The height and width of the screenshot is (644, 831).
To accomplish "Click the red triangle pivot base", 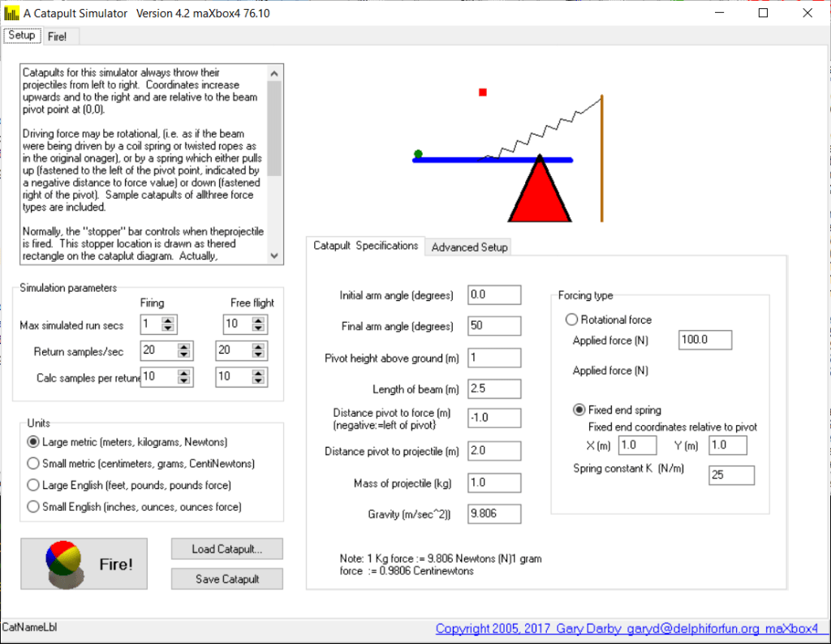I will click(540, 195).
